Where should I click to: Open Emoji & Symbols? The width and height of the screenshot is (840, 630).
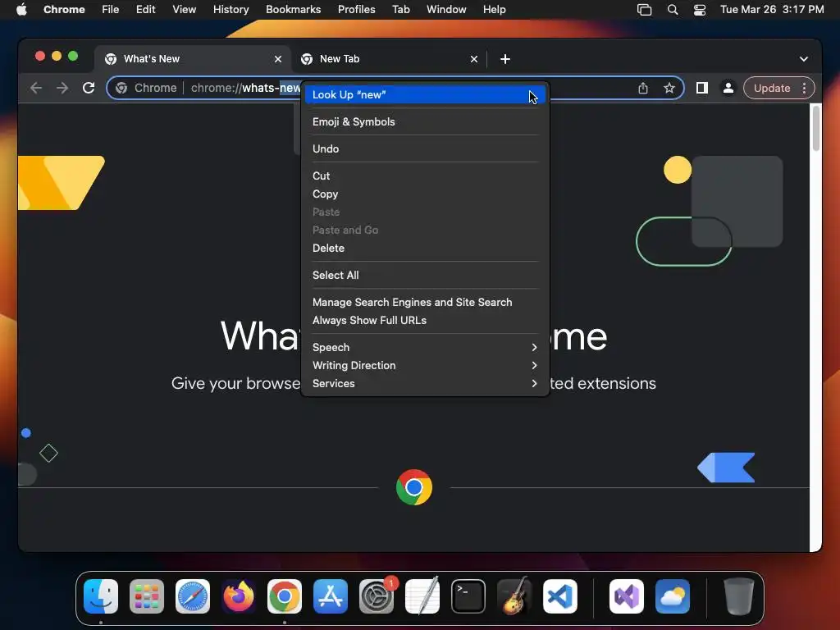[x=426, y=121]
